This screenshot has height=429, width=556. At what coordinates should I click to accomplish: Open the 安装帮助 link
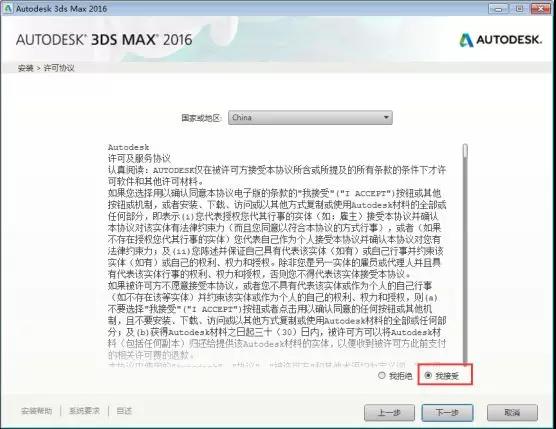pos(37,411)
